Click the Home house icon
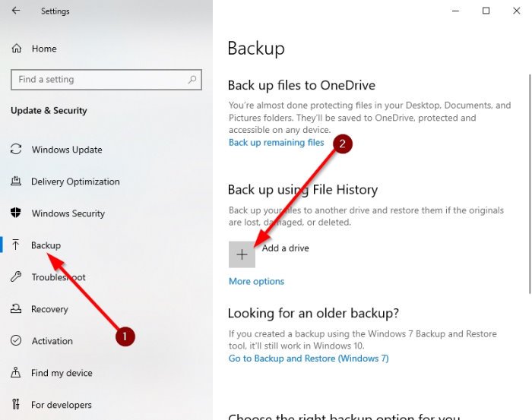Viewport: 532px width, 420px height. coord(16,49)
